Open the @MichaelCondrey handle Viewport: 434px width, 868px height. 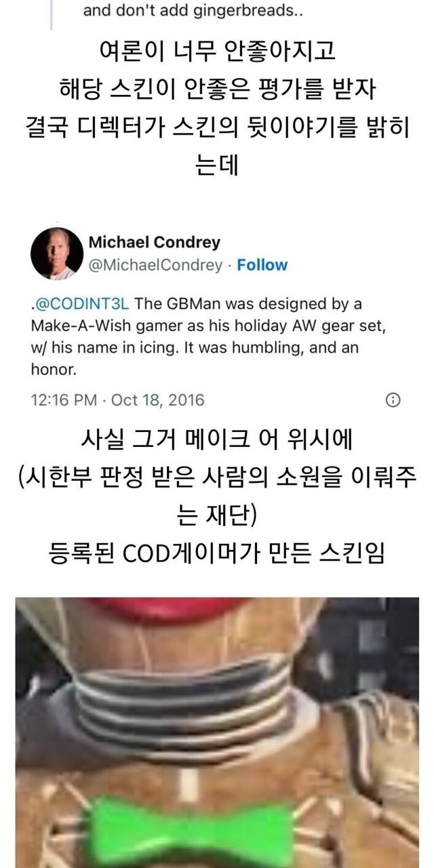(x=155, y=265)
